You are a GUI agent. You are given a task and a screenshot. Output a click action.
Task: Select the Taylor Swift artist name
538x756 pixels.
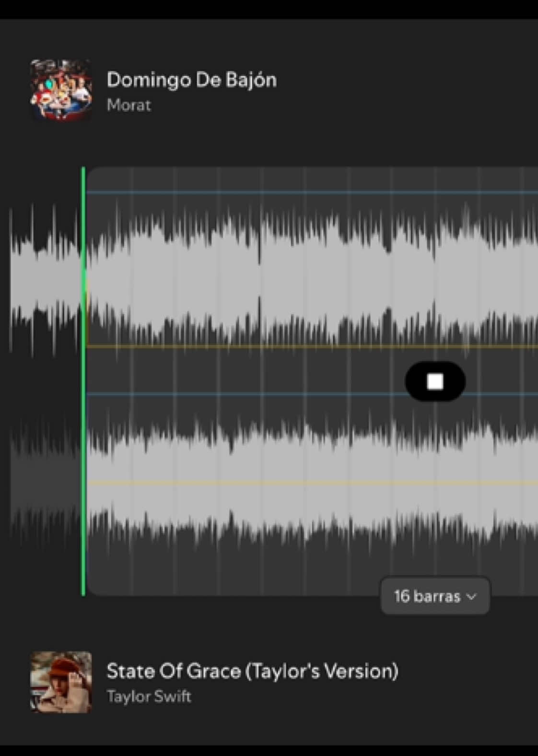tap(149, 696)
